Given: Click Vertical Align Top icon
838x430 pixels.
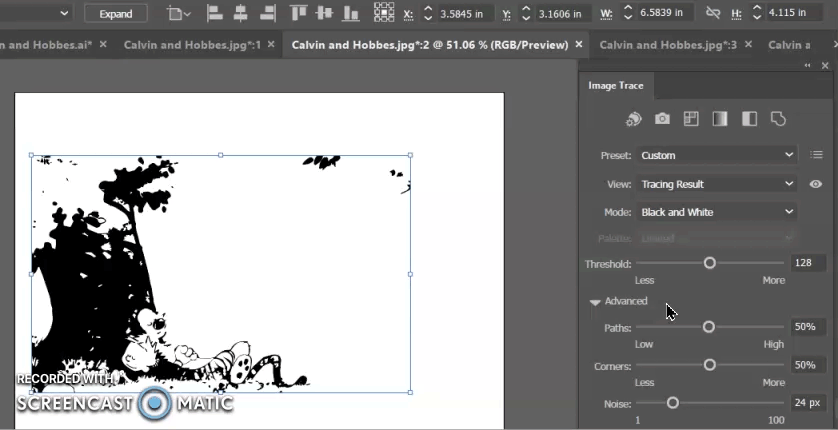Looking at the screenshot, I should click(x=298, y=13).
